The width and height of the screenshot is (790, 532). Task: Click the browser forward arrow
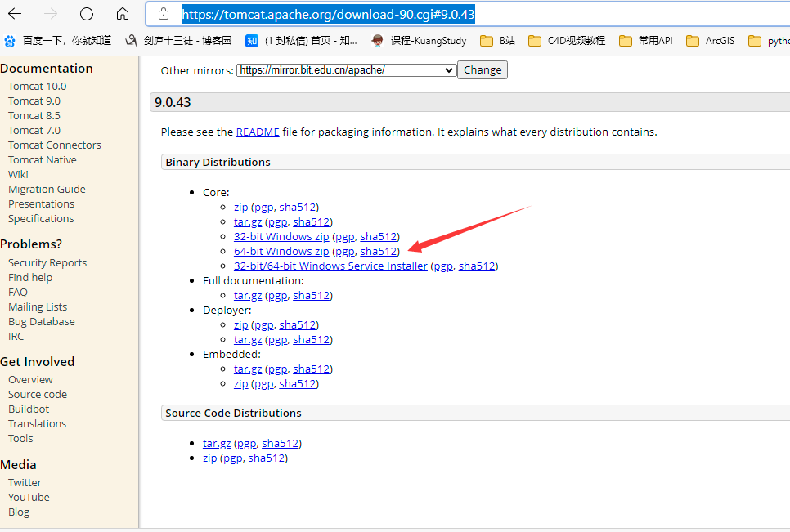coord(51,14)
